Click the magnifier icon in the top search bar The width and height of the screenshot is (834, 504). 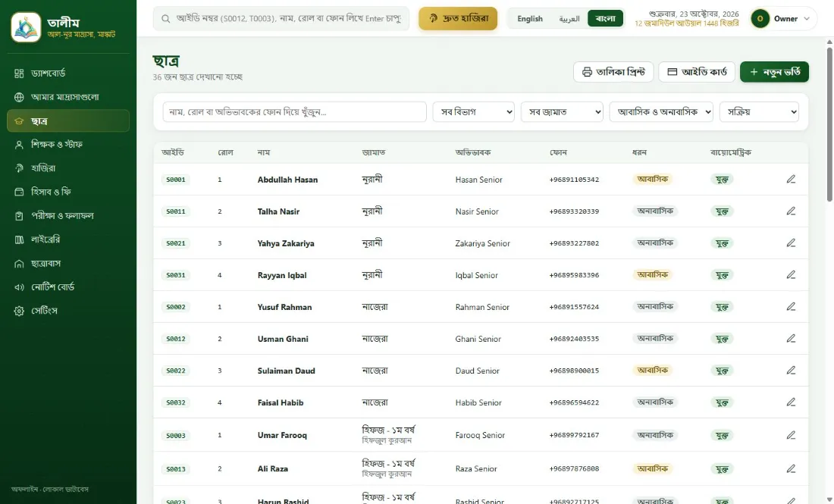tap(166, 19)
